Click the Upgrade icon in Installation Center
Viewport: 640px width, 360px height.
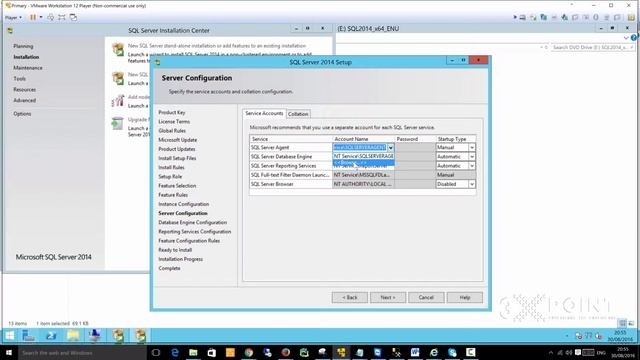[x=118, y=123]
